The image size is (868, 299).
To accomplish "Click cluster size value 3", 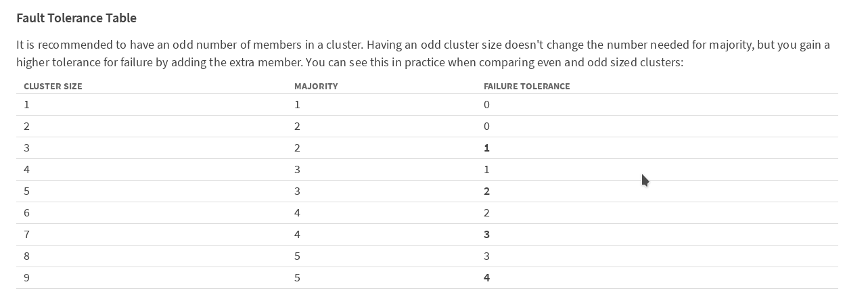I will 26,148.
